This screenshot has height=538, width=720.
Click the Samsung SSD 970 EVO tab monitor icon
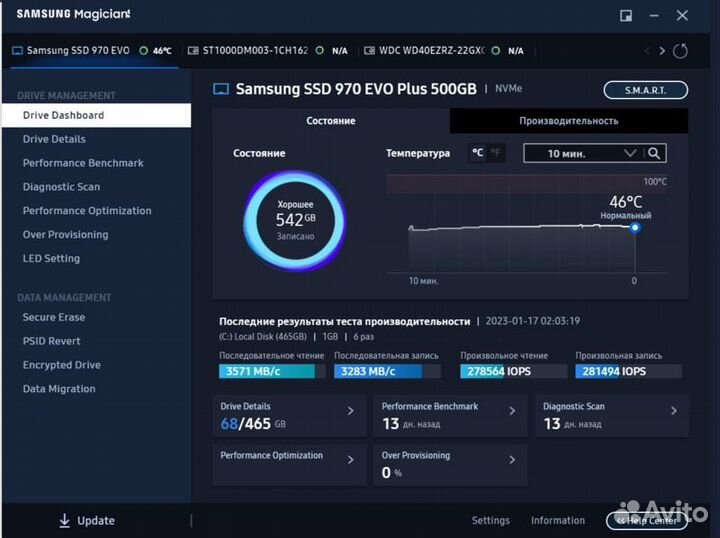click(x=17, y=50)
